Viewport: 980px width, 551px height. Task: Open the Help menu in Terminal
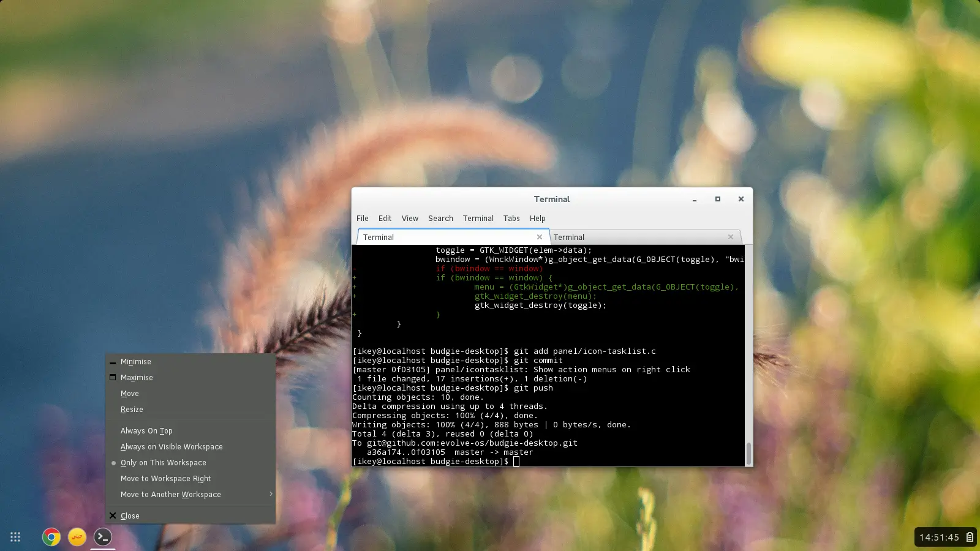[x=538, y=218]
